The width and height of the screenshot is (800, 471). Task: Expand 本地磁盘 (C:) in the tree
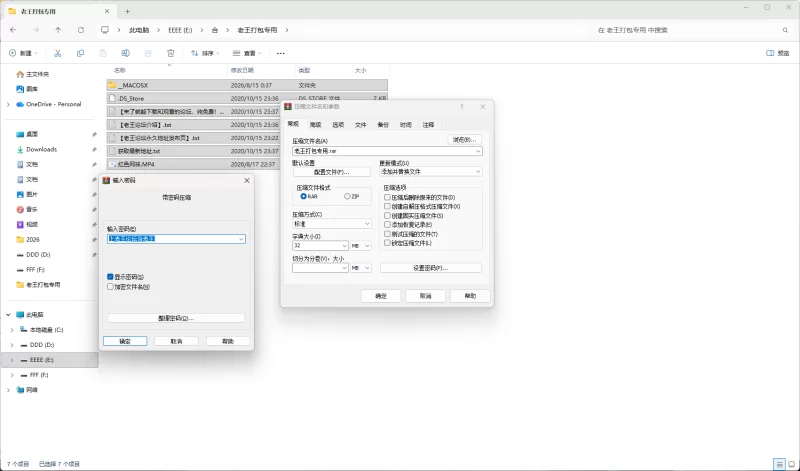(12, 330)
